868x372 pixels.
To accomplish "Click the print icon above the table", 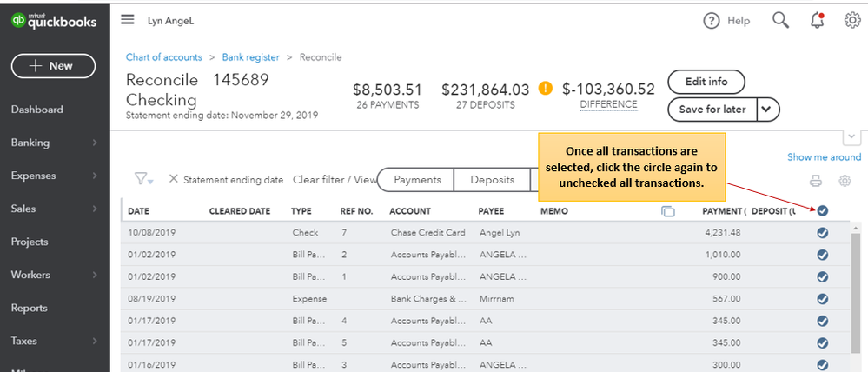I will coord(815,181).
